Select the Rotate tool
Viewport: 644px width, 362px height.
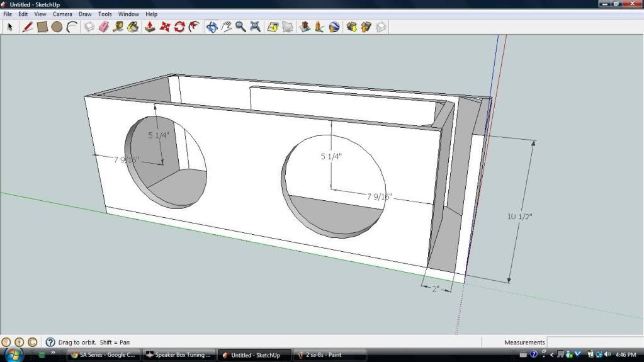(x=179, y=27)
